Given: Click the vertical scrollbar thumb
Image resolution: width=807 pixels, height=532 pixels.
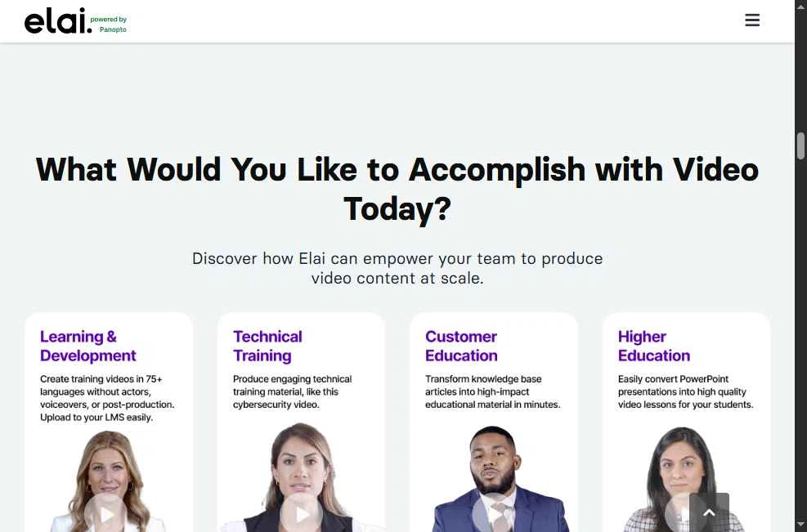Looking at the screenshot, I should click(x=800, y=145).
